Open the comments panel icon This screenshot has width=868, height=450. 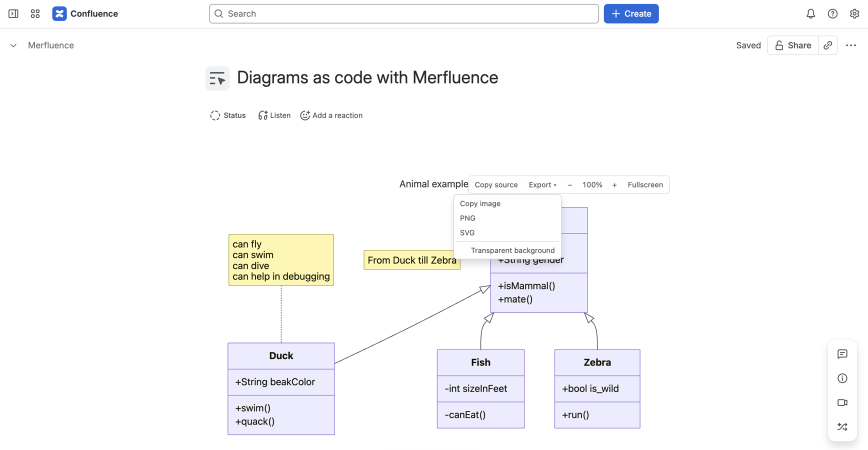point(842,354)
